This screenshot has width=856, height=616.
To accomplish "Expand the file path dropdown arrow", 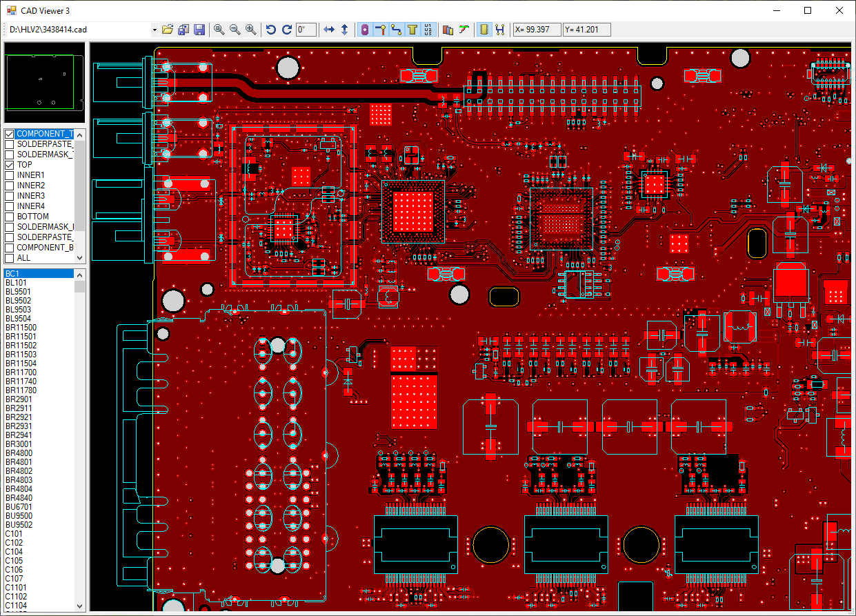I will click(155, 30).
